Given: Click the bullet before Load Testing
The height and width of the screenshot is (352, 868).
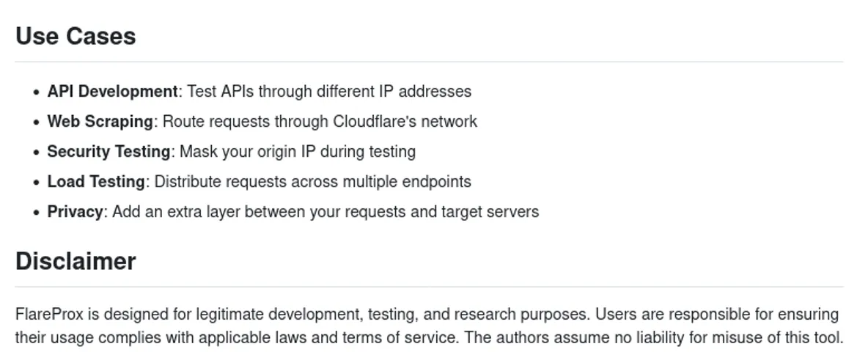Looking at the screenshot, I should (x=36, y=183).
